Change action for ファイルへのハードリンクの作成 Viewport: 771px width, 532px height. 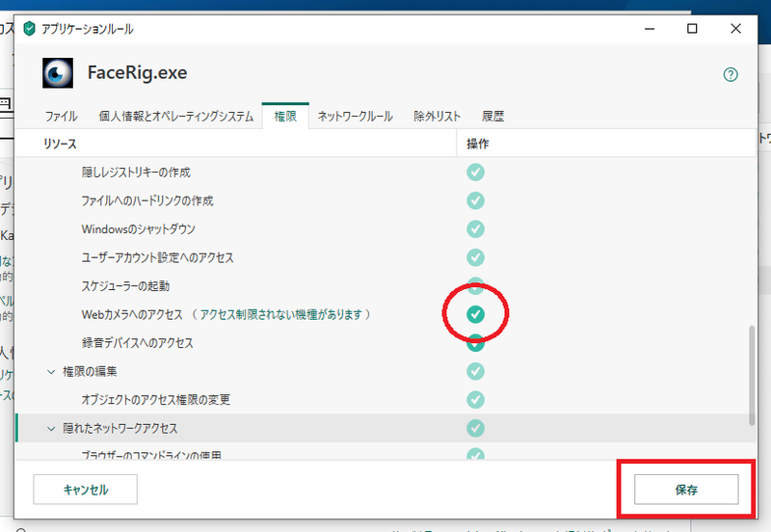click(475, 200)
